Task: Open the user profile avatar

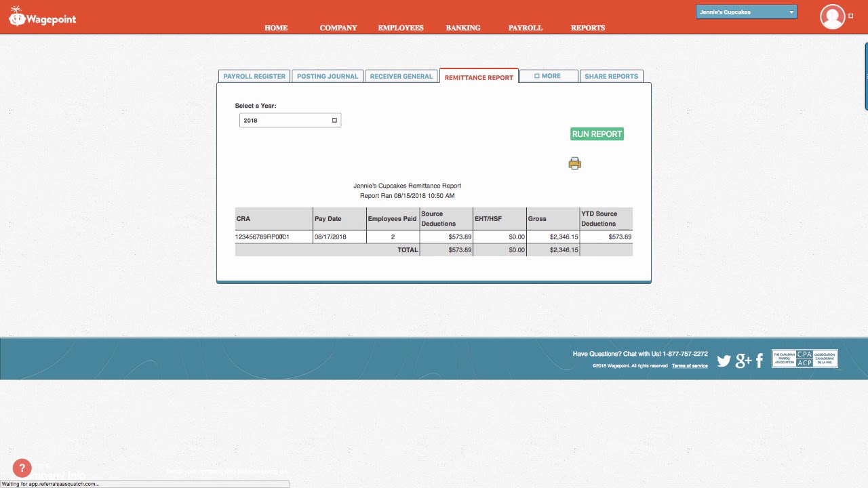Action: coord(832,17)
